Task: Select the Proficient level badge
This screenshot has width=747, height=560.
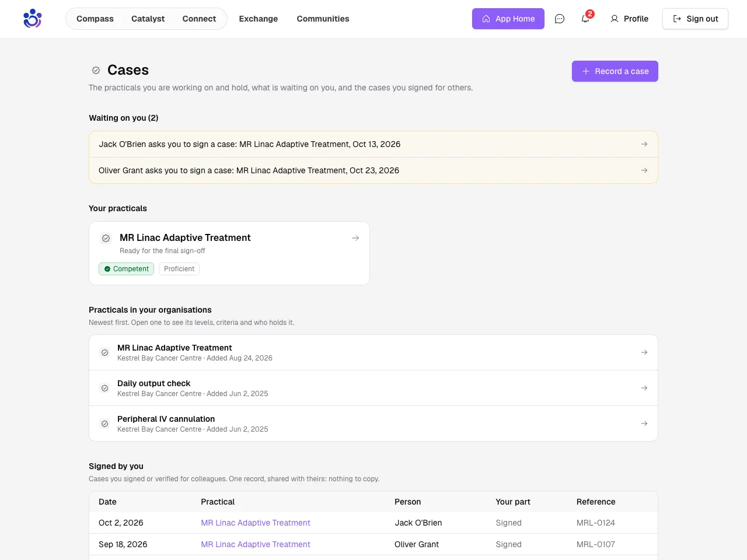Action: 179,269
